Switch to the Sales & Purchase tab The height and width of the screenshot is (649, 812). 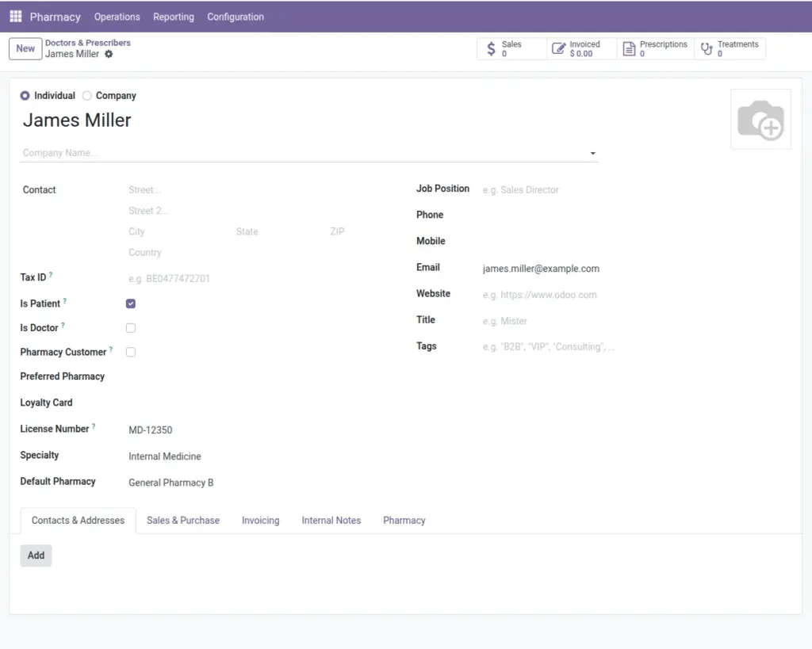[183, 520]
